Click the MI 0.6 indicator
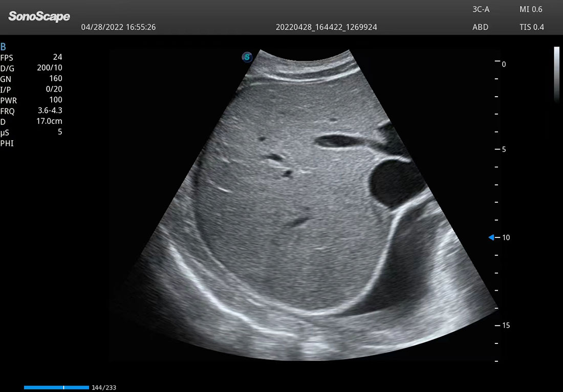The width and height of the screenshot is (563, 392). (531, 10)
